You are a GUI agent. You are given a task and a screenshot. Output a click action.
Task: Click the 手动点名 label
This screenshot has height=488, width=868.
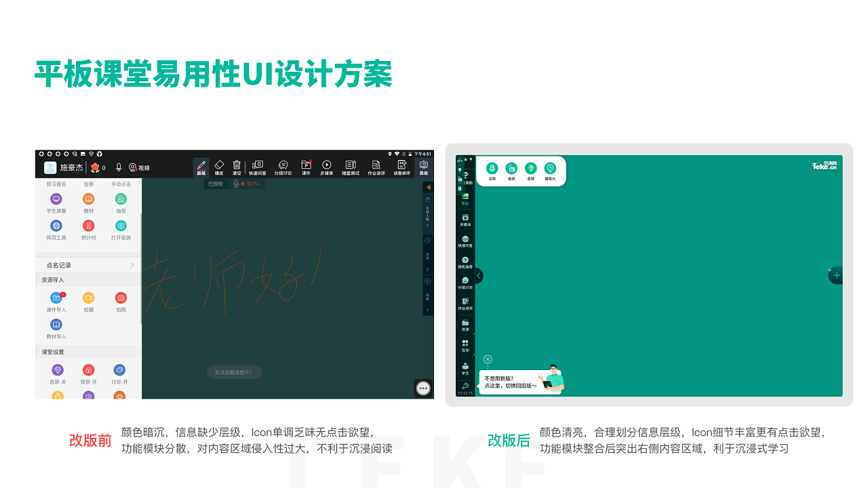click(x=121, y=184)
